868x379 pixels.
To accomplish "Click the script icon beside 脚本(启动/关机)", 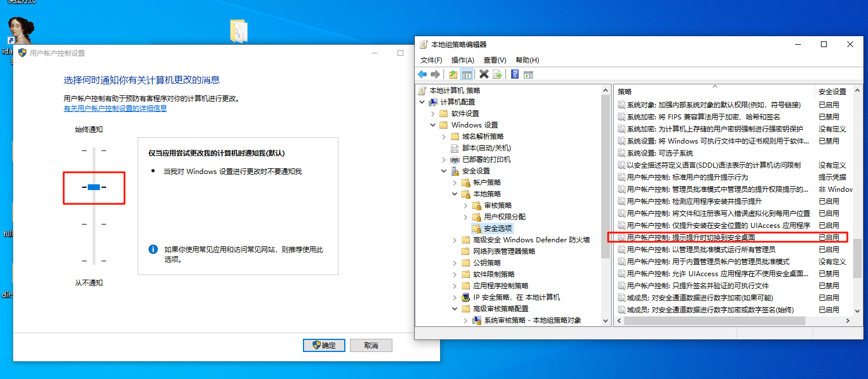I will (x=456, y=148).
